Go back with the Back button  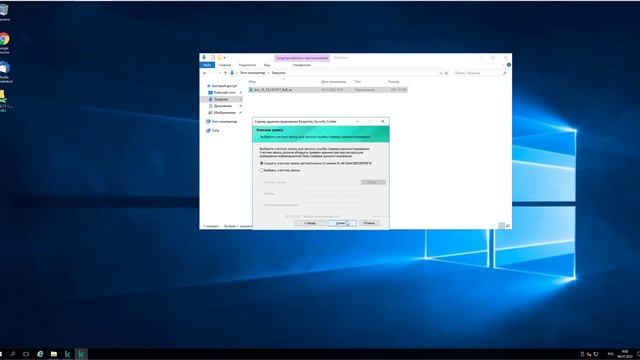(309, 223)
